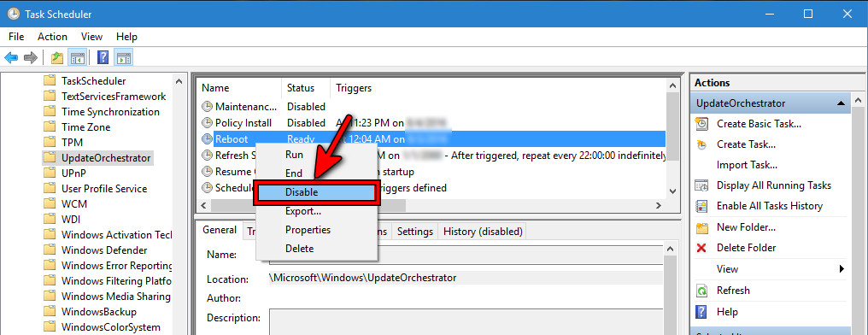The height and width of the screenshot is (335, 868).
Task: Choose End from the context menu
Action: [316, 173]
